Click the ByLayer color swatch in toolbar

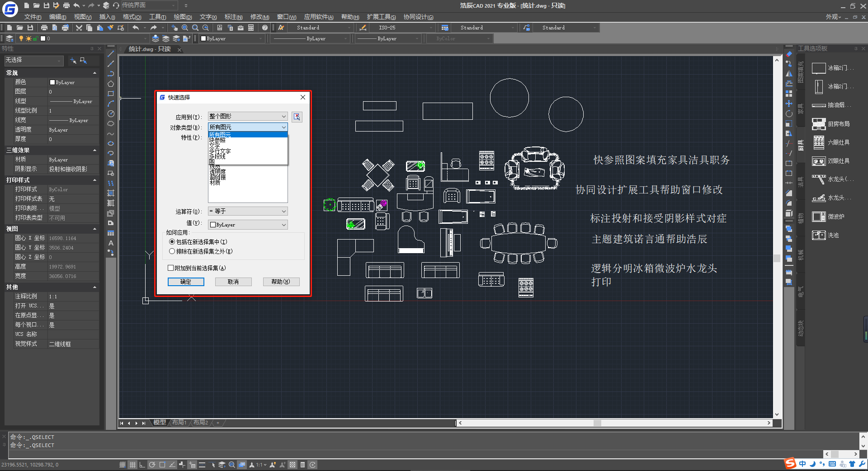tap(203, 39)
